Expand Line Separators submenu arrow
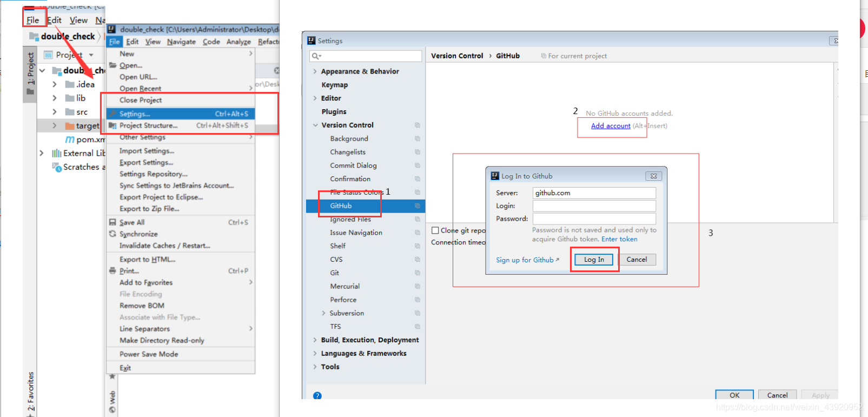This screenshot has height=417, width=868. click(x=250, y=328)
